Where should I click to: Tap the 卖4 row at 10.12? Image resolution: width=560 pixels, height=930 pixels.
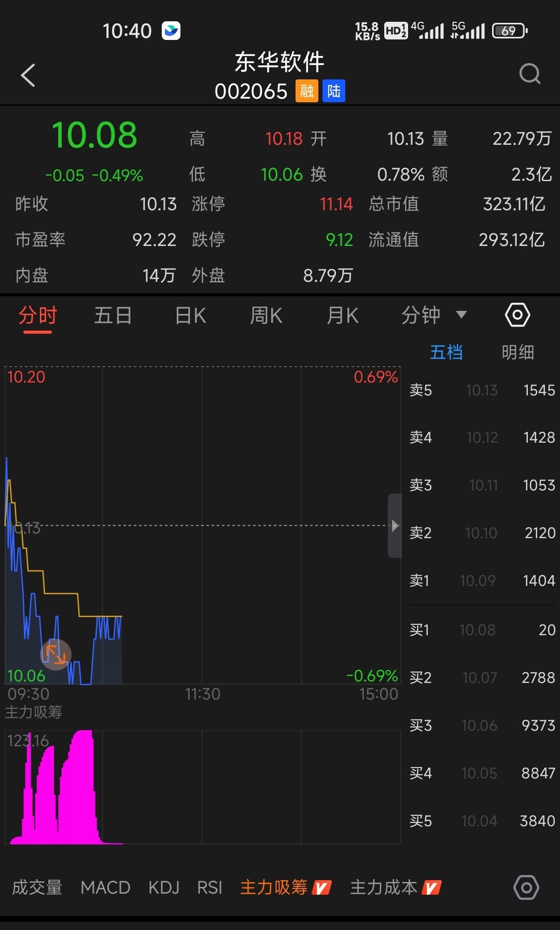(x=482, y=437)
